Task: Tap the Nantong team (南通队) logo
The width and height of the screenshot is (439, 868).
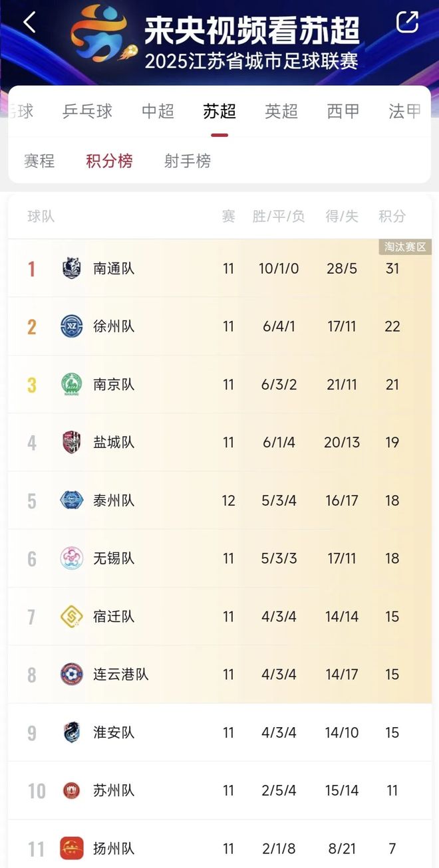Action: tap(71, 269)
